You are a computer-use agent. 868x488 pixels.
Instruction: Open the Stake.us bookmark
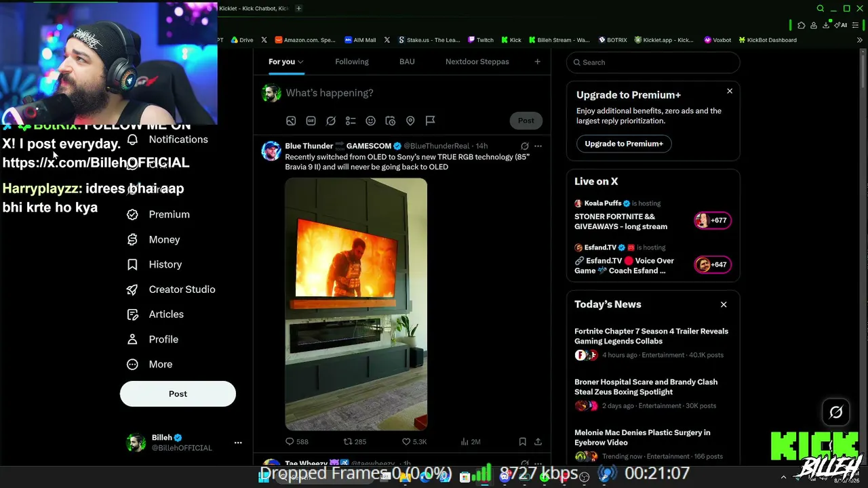click(x=429, y=40)
